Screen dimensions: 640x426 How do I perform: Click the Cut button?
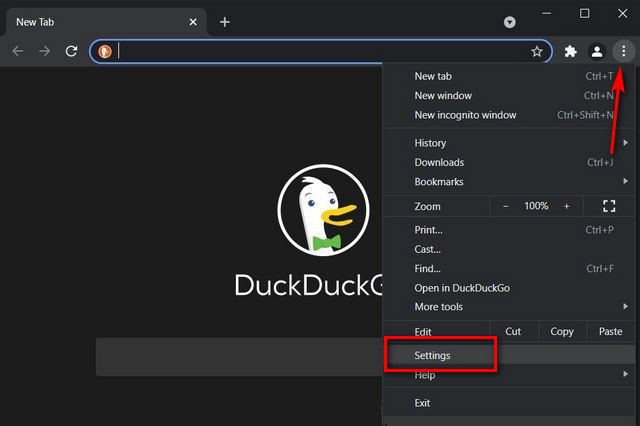coord(513,331)
